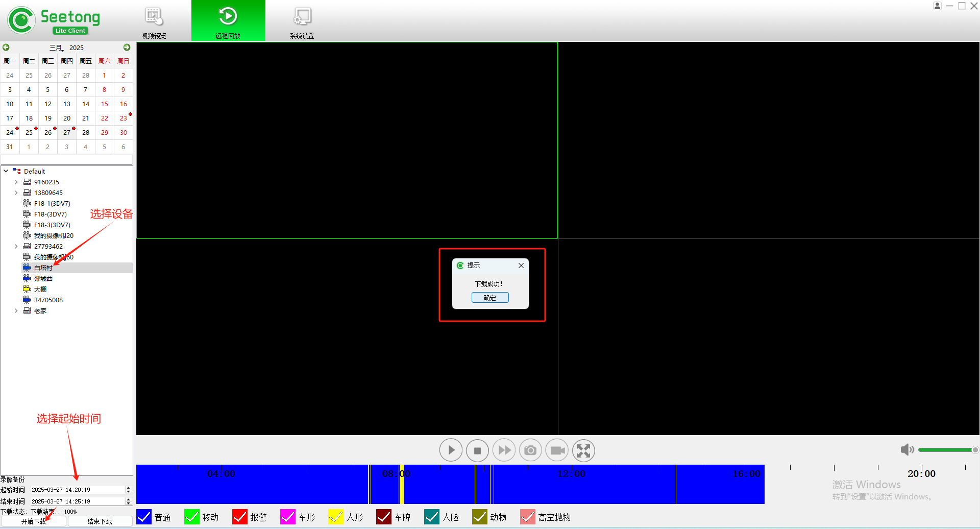This screenshot has height=529, width=980.
Task: Go to previous month in calendar
Action: tap(6, 47)
